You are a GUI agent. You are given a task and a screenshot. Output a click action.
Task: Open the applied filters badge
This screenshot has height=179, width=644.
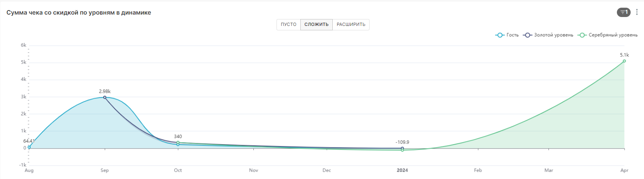click(x=623, y=12)
